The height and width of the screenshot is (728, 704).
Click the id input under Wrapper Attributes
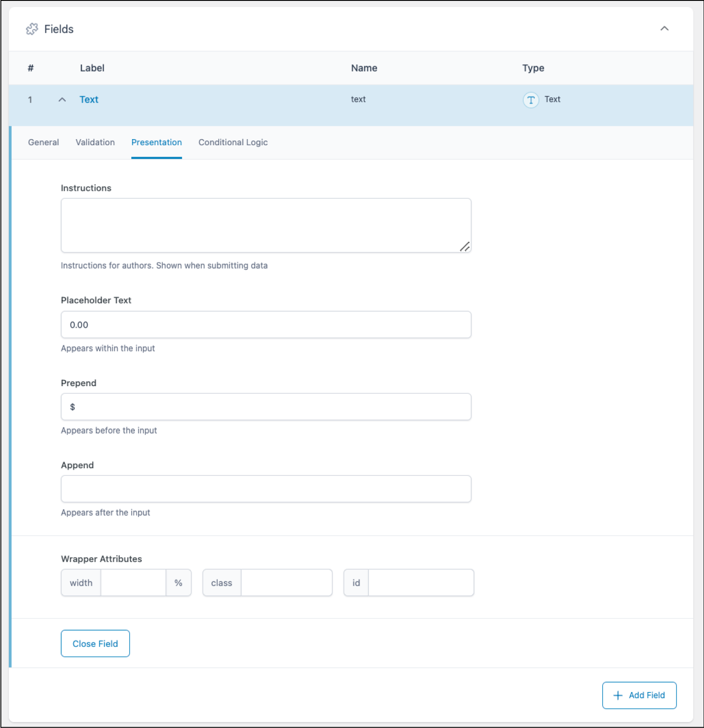[x=420, y=583]
